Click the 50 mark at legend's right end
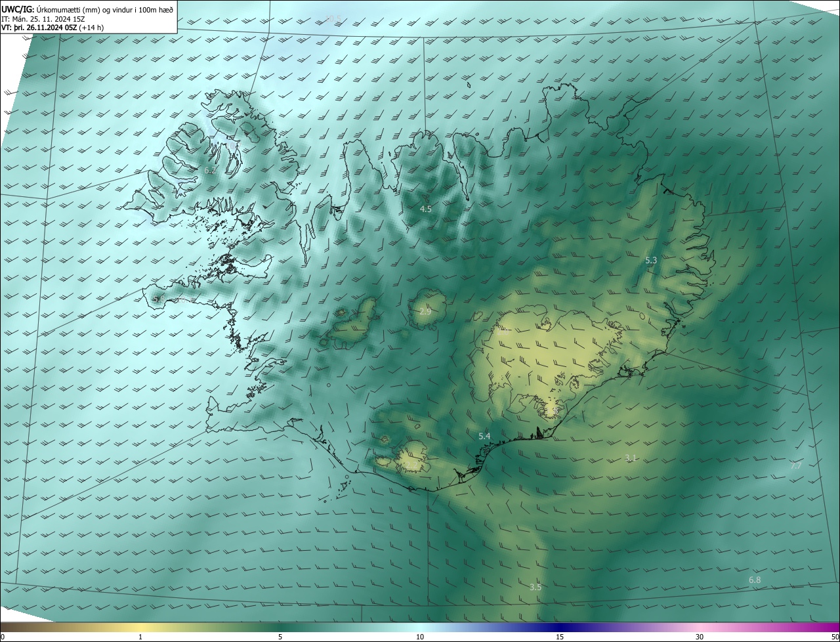The height and width of the screenshot is (642, 840). tap(834, 637)
